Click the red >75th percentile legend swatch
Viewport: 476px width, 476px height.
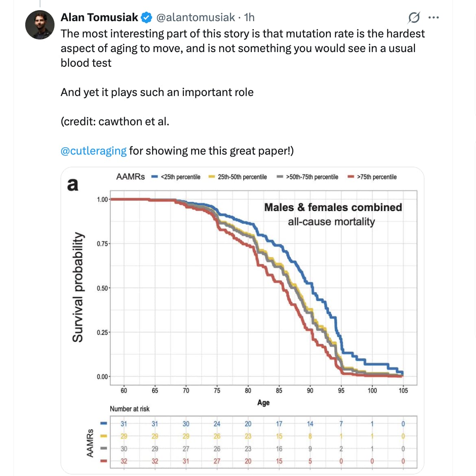point(351,177)
